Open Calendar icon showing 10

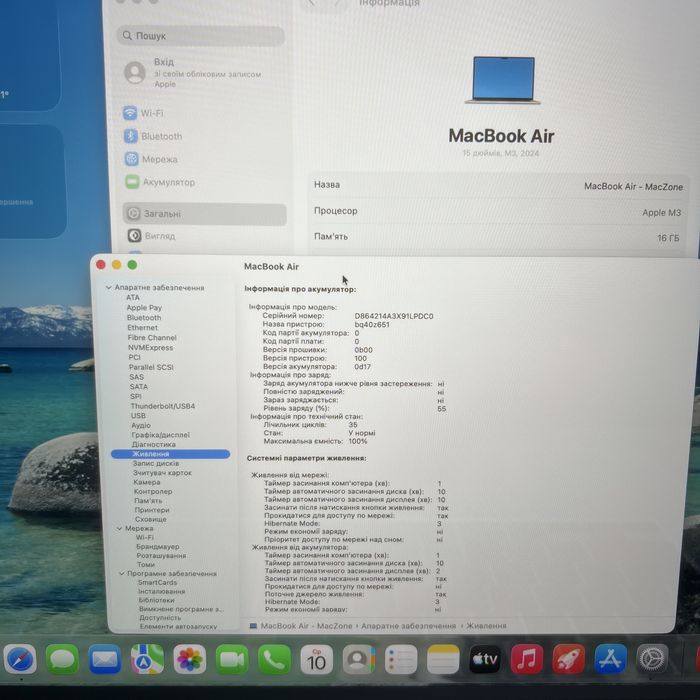click(316, 659)
